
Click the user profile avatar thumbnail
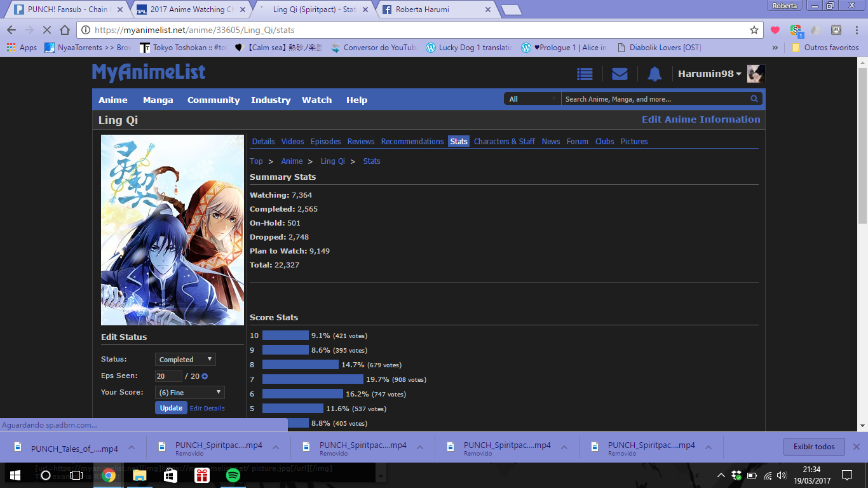[756, 74]
